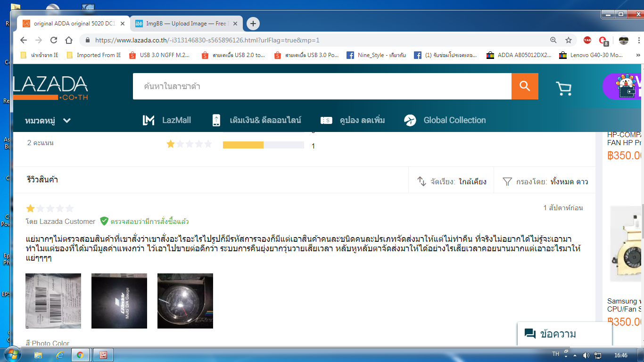Open the สายเคเบิ้ล USB 2.0 bookmark
Viewport: 644px width, 362px height.
[233, 55]
